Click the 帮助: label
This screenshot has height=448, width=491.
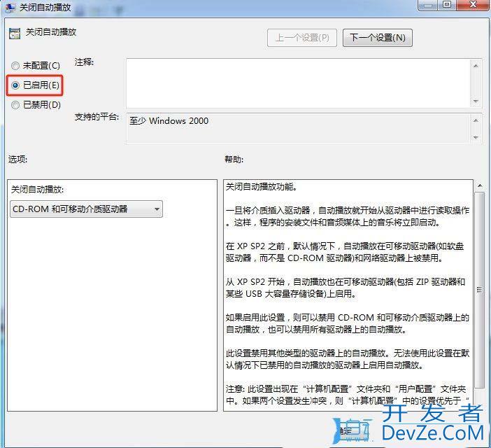[234, 160]
